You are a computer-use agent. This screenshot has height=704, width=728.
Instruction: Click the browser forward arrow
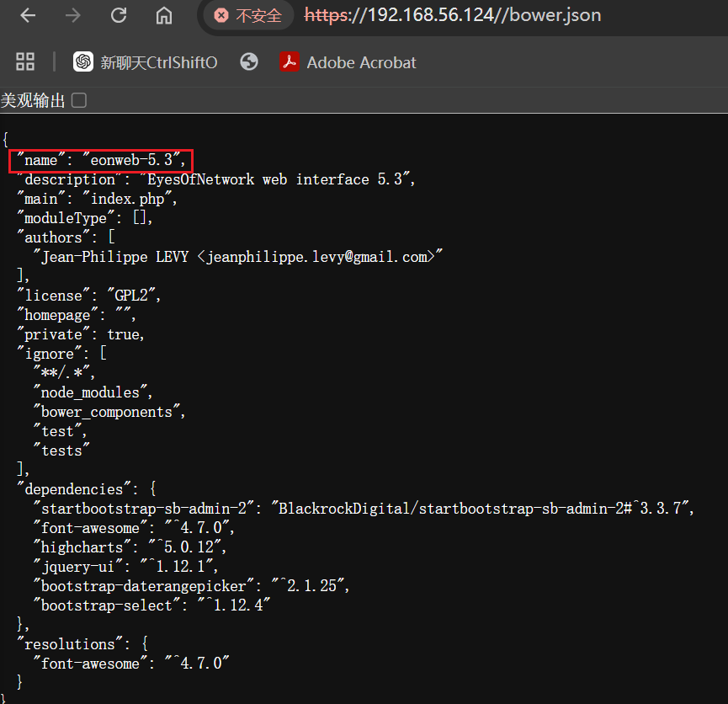(73, 15)
